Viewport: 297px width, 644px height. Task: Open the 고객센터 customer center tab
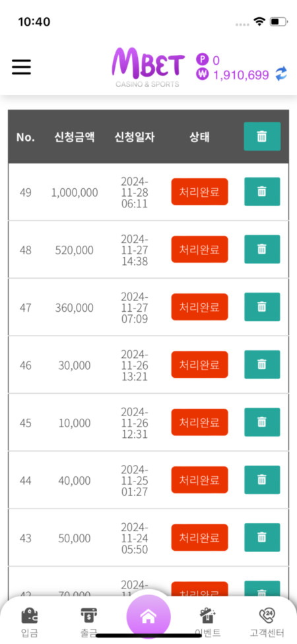tap(267, 621)
